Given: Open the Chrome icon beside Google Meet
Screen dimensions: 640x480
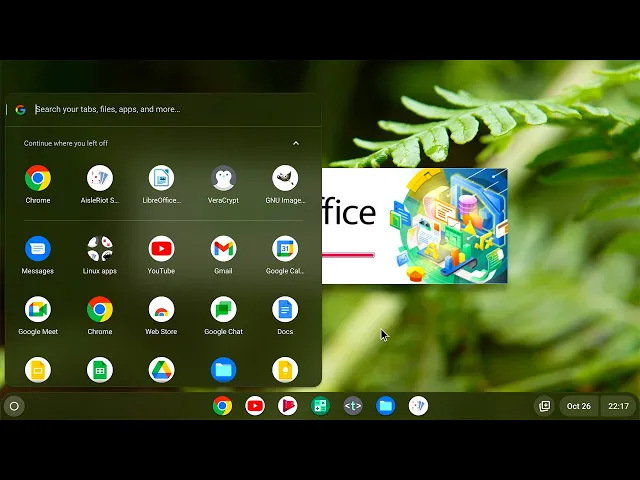Looking at the screenshot, I should [x=100, y=309].
